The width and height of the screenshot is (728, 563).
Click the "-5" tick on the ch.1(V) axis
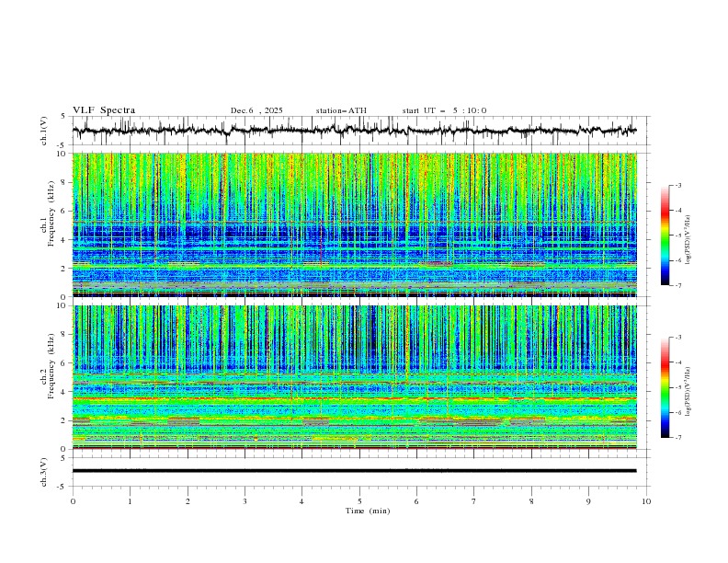pos(62,145)
